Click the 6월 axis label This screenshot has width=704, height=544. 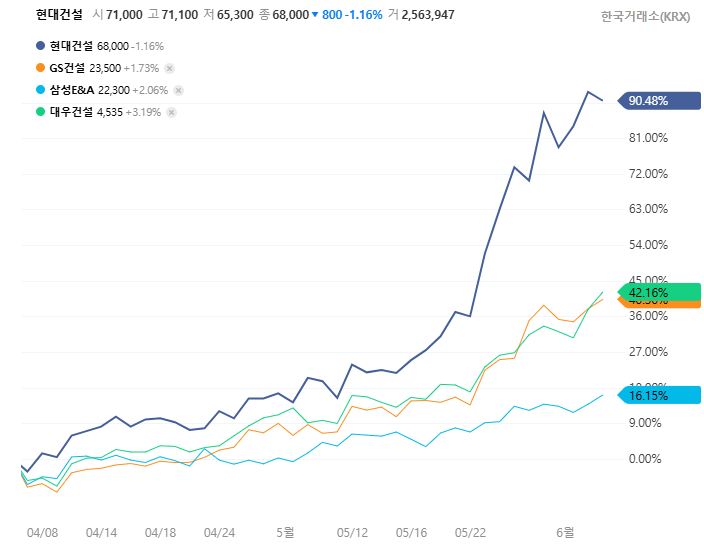point(565,532)
